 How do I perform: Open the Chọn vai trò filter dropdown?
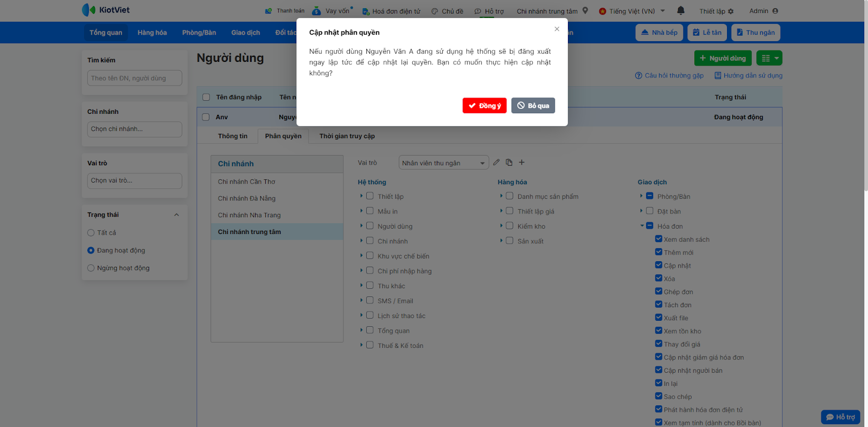135,181
